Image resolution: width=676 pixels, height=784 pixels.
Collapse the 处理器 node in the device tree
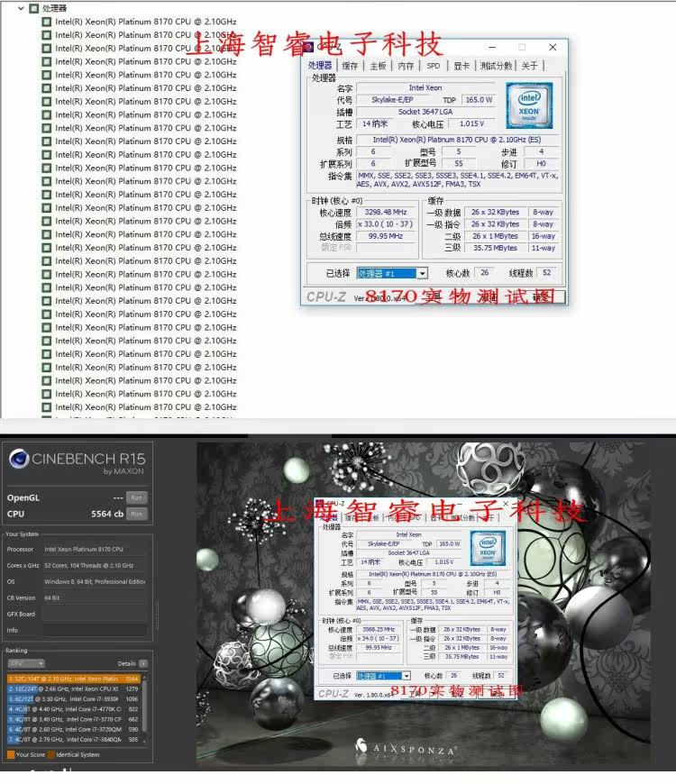(x=21, y=8)
